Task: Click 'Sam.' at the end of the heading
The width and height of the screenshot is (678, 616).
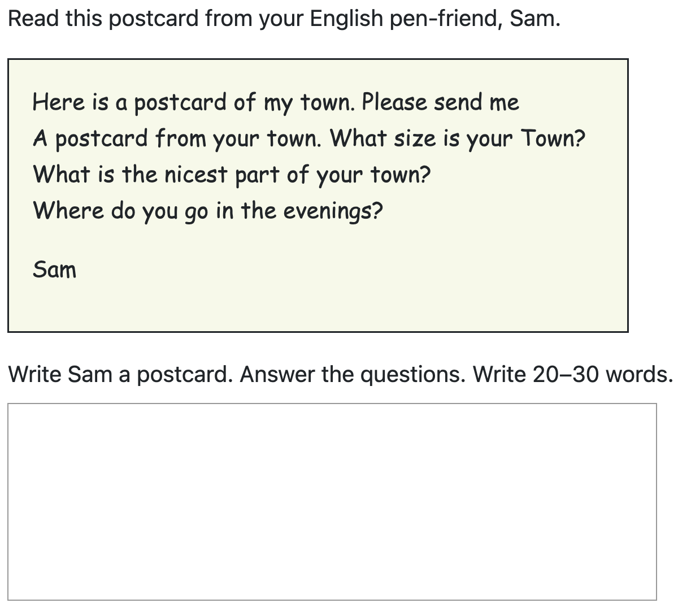Action: pyautogui.click(x=534, y=19)
